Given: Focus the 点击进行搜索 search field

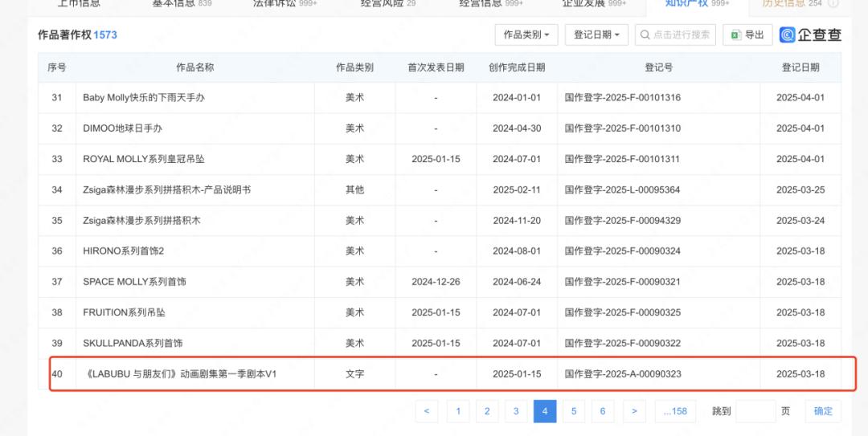Looking at the screenshot, I should [682, 35].
